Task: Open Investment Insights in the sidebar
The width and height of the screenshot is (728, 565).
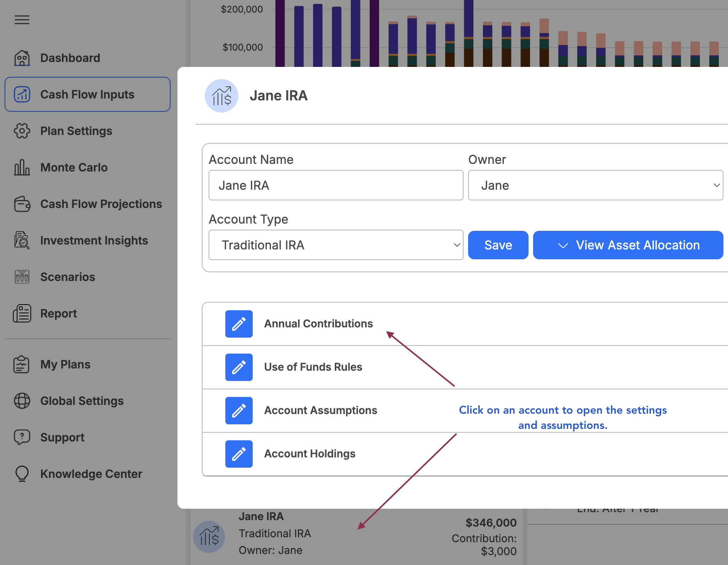Action: (94, 240)
